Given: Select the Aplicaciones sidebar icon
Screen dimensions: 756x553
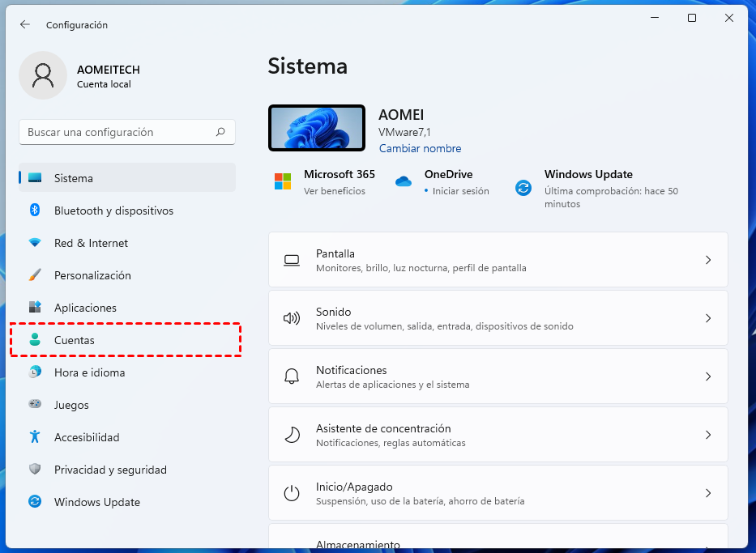Looking at the screenshot, I should click(34, 308).
